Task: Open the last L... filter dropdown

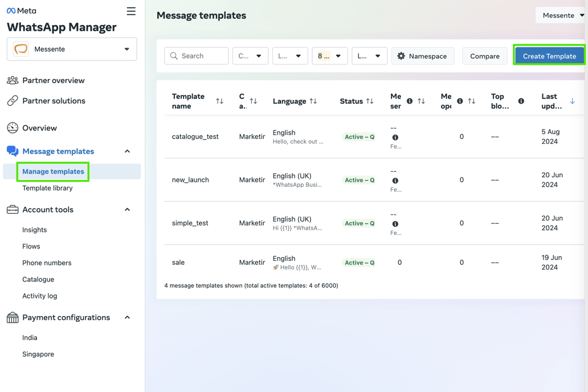Action: click(369, 56)
